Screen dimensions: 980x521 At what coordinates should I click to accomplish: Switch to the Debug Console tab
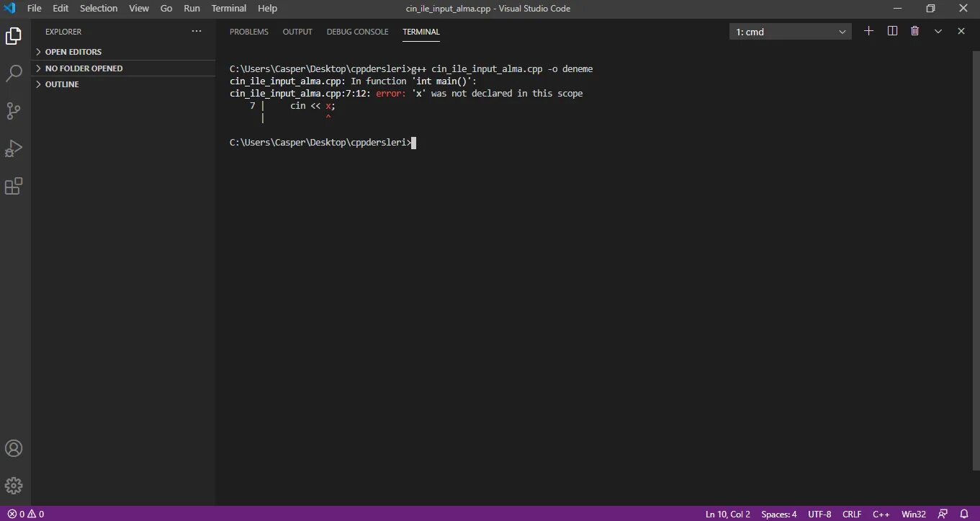357,32
